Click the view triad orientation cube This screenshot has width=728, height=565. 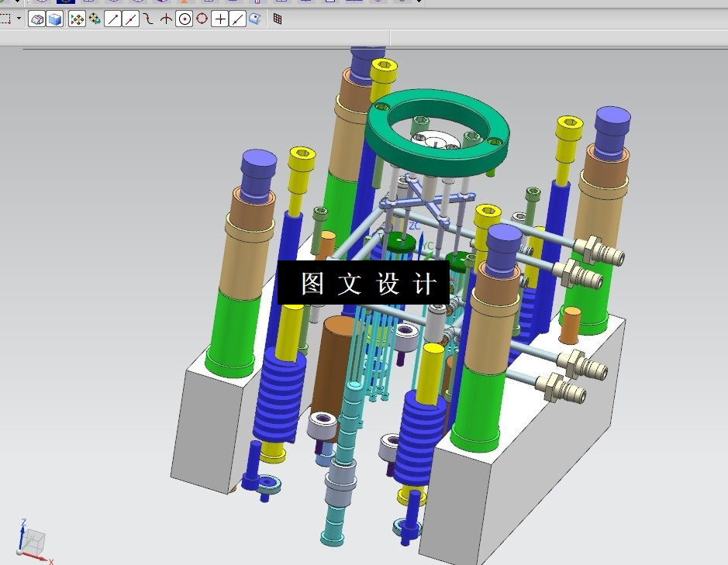tap(33, 542)
